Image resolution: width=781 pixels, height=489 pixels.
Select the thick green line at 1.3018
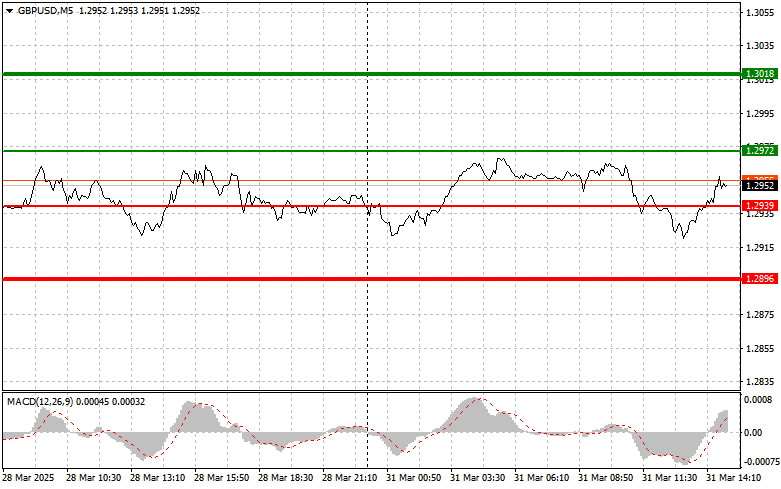(x=372, y=74)
